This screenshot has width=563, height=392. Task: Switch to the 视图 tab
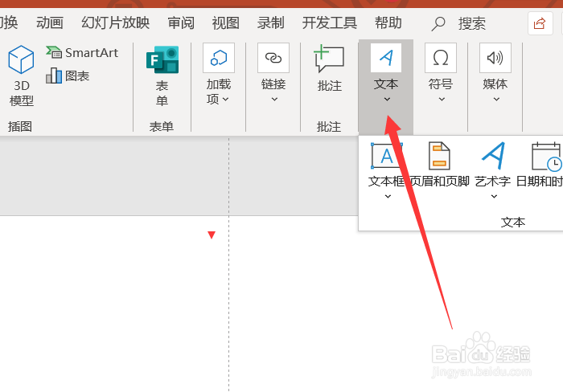pyautogui.click(x=225, y=23)
